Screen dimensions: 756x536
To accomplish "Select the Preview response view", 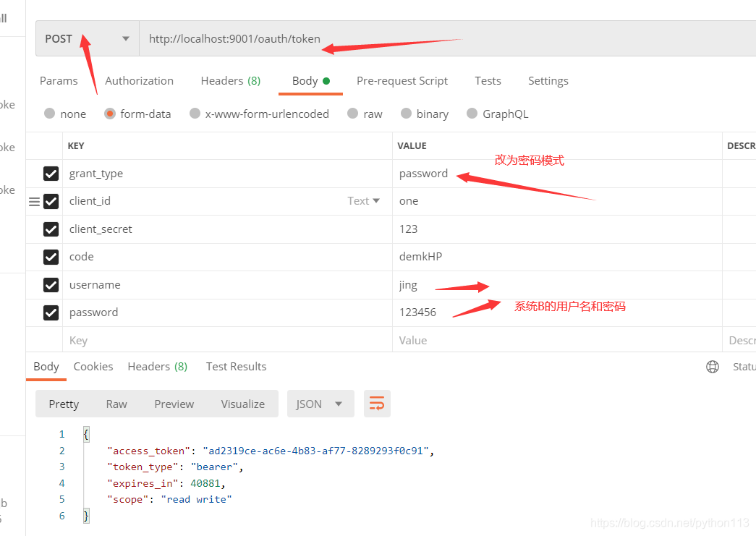I will [x=174, y=404].
